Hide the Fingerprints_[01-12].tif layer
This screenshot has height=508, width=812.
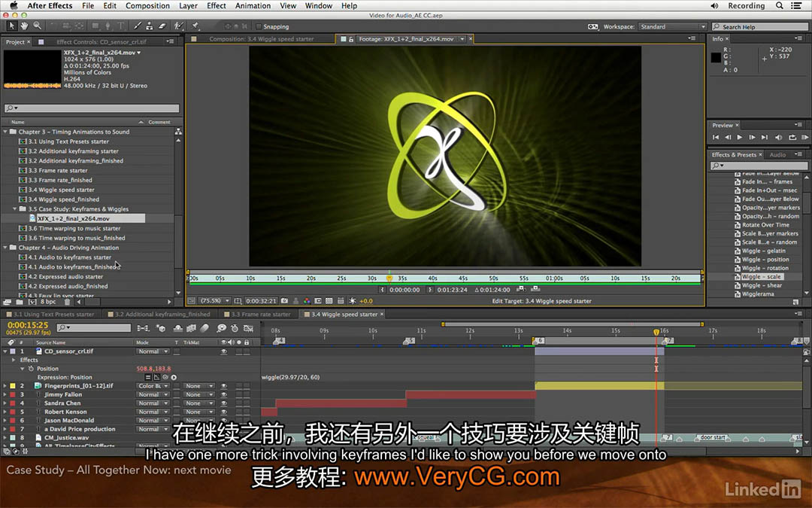[224, 386]
